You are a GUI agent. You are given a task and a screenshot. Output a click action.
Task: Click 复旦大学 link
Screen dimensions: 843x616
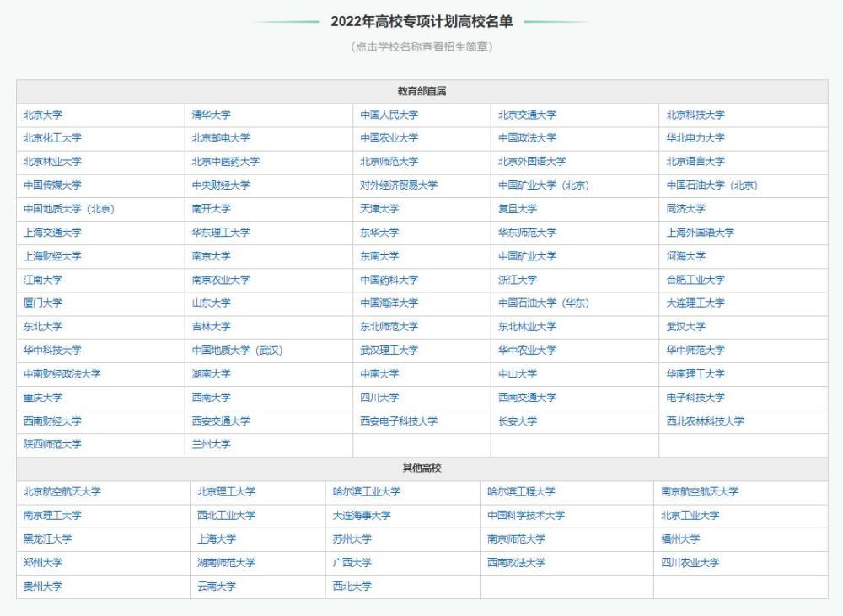(x=518, y=209)
